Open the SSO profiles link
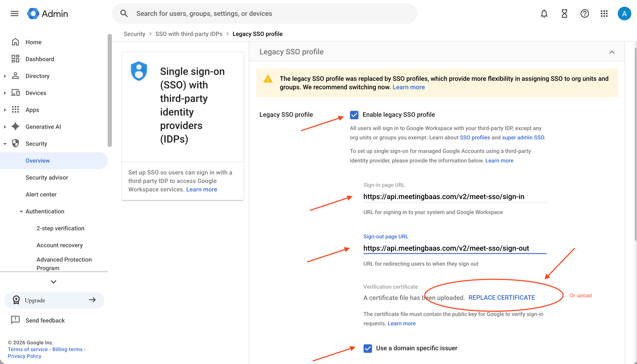The height and width of the screenshot is (364, 637). (x=475, y=137)
